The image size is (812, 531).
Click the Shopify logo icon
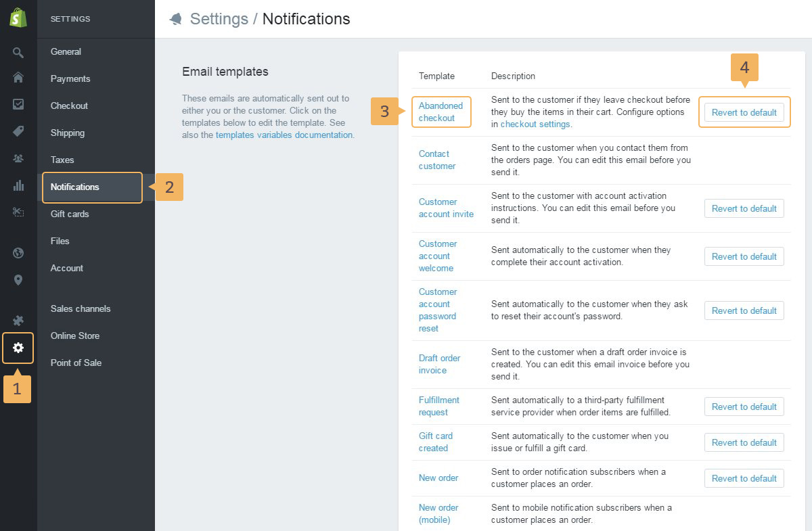tap(18, 18)
